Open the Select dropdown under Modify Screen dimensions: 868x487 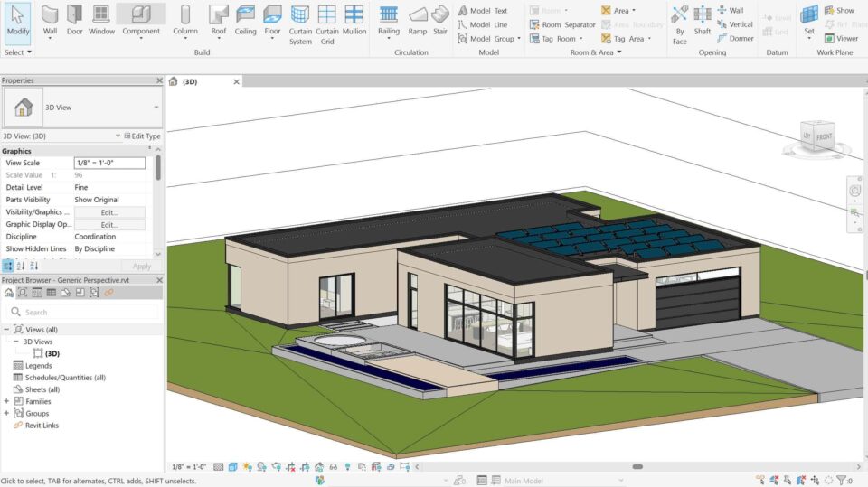click(x=16, y=52)
